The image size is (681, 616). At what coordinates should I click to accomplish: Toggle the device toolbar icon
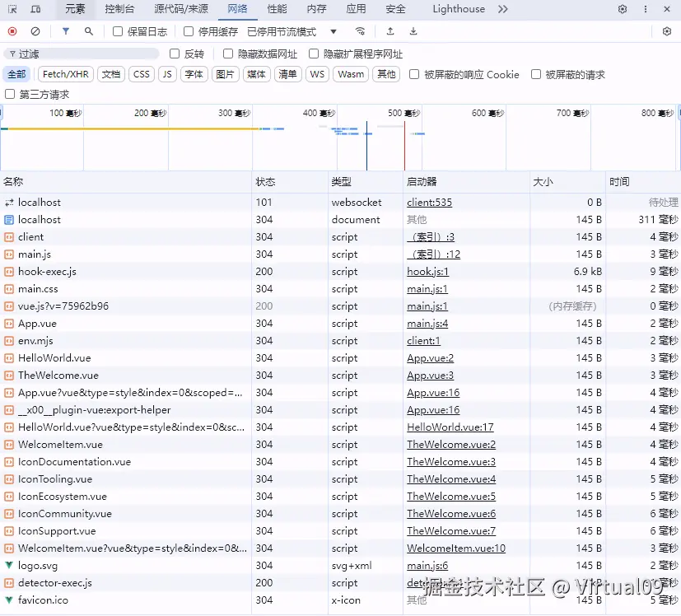(36, 9)
